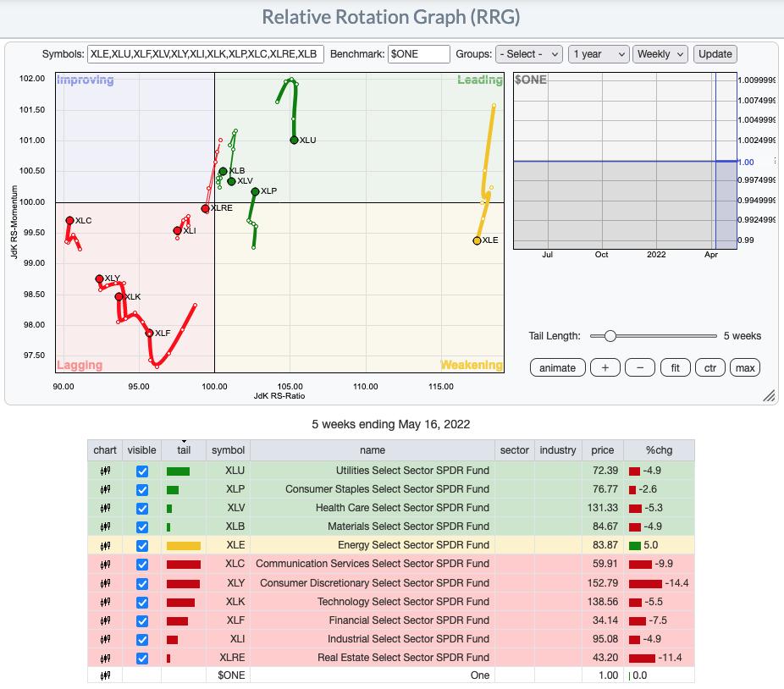This screenshot has height=689, width=784.
Task: Open chart icon for XLU row
Action: coord(105,471)
